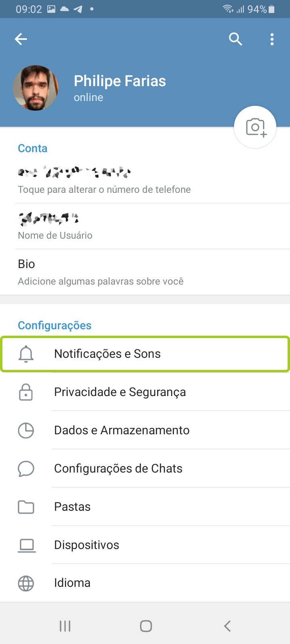Screen dimensions: 290x644
Task: Open Dados e Armazenamento settings
Action: 122,430
